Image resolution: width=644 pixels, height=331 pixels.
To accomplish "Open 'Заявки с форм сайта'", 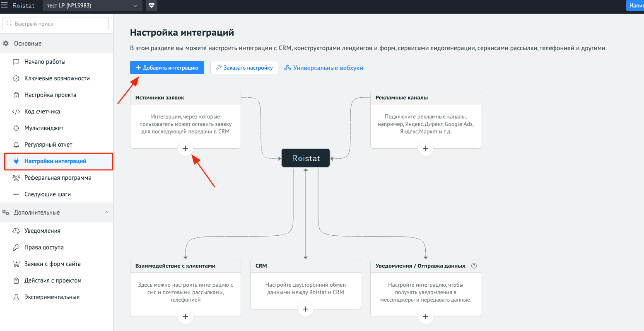I will tap(56, 264).
